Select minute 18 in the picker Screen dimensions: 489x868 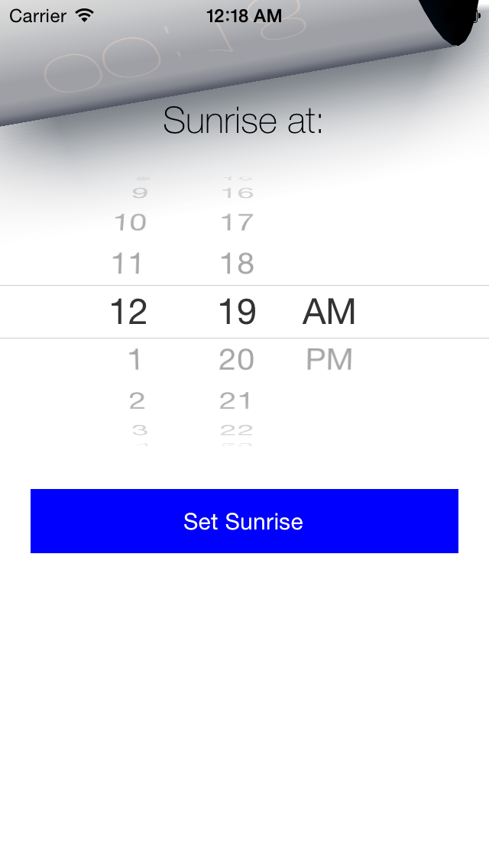(237, 264)
